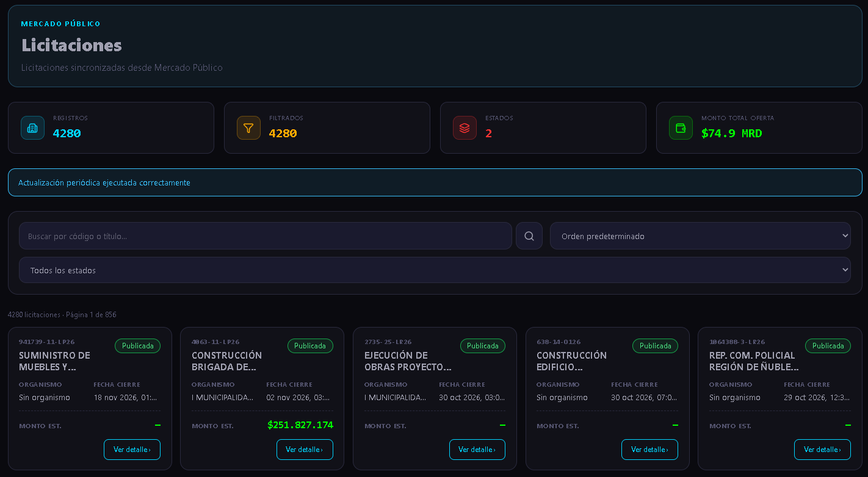Expand the Todos los estados filter

pos(435,270)
